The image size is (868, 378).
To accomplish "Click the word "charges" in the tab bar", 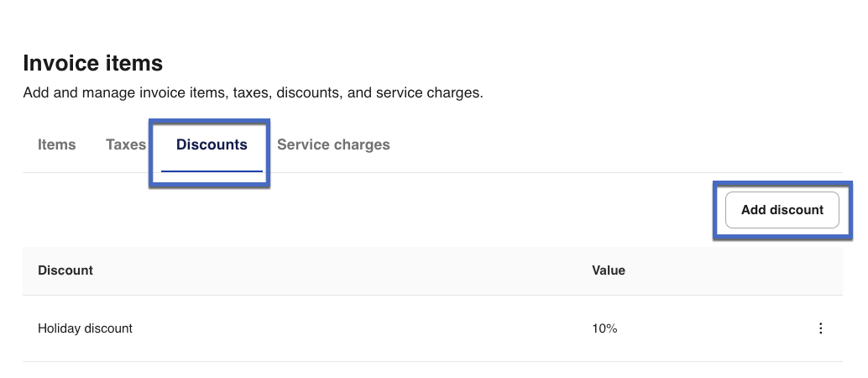I will (362, 144).
